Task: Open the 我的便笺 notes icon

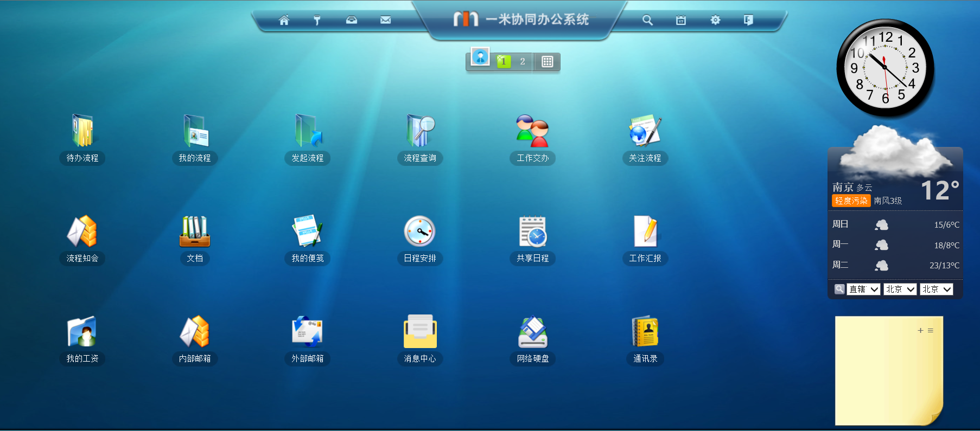Action: pyautogui.click(x=308, y=231)
